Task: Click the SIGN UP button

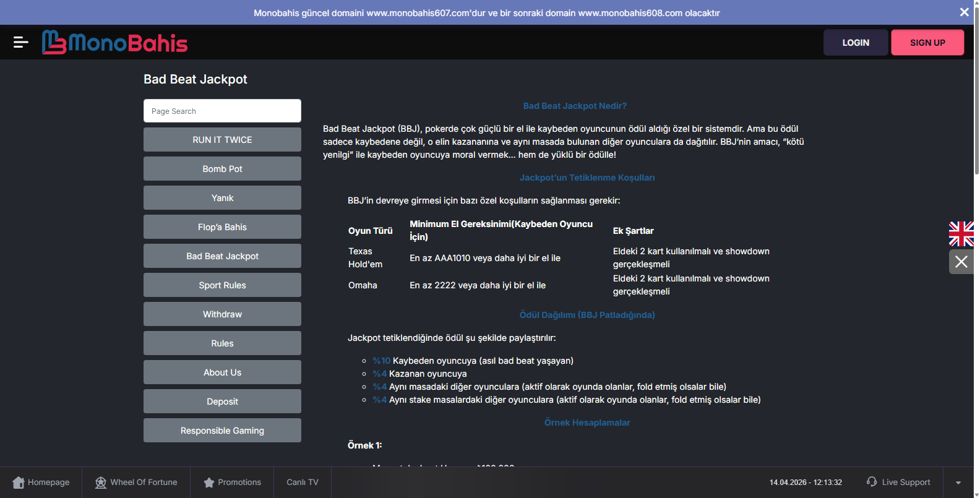Action: click(927, 43)
